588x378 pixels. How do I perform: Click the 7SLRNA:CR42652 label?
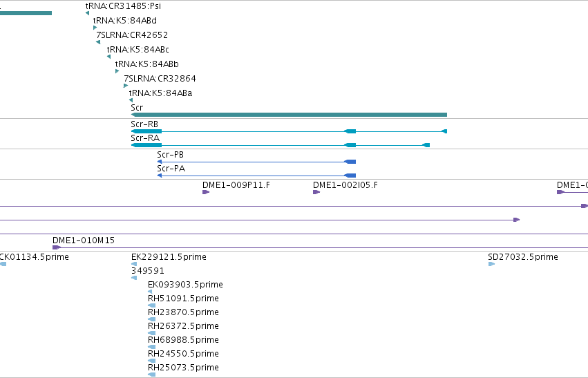132,35
